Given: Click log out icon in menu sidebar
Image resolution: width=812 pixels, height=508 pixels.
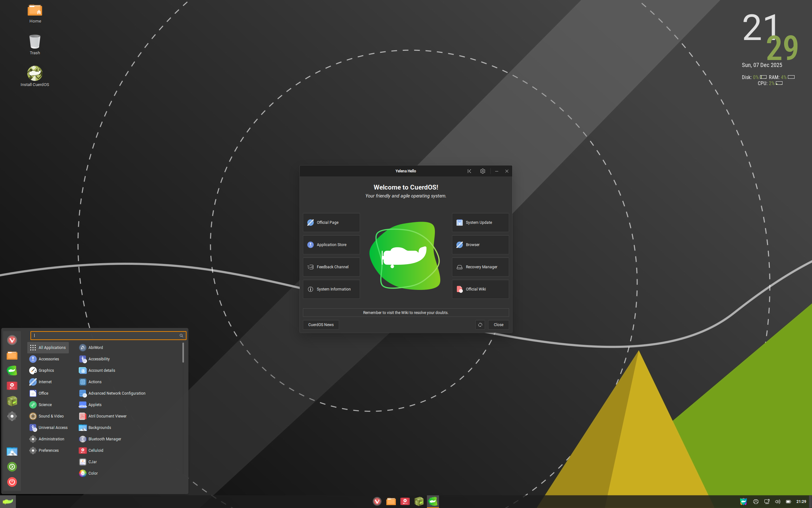Looking at the screenshot, I should point(12,467).
